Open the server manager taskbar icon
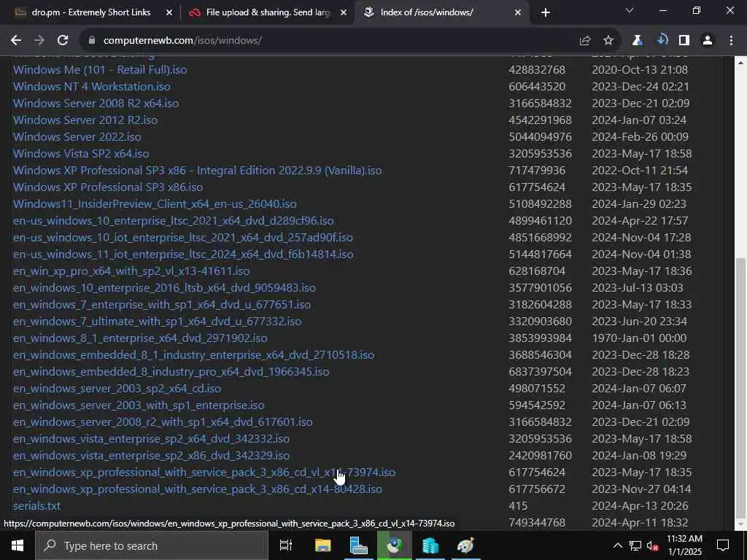This screenshot has height=560, width=747. pos(358,545)
